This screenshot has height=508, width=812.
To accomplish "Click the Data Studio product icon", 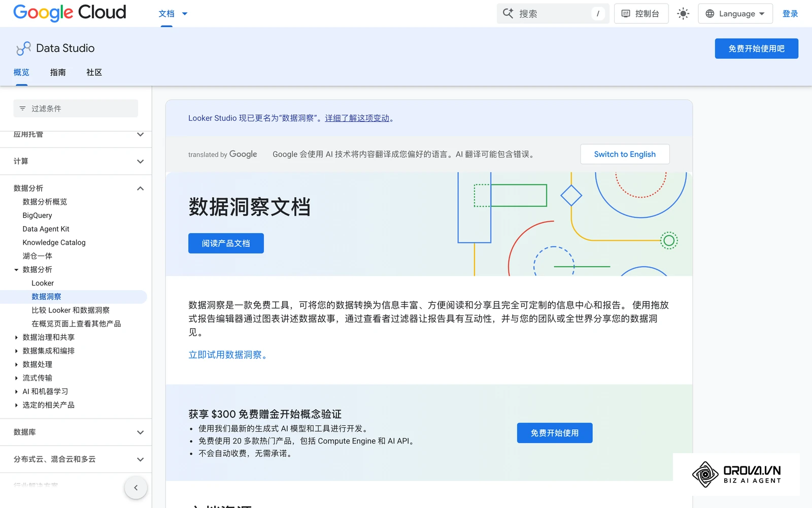I will tap(23, 48).
